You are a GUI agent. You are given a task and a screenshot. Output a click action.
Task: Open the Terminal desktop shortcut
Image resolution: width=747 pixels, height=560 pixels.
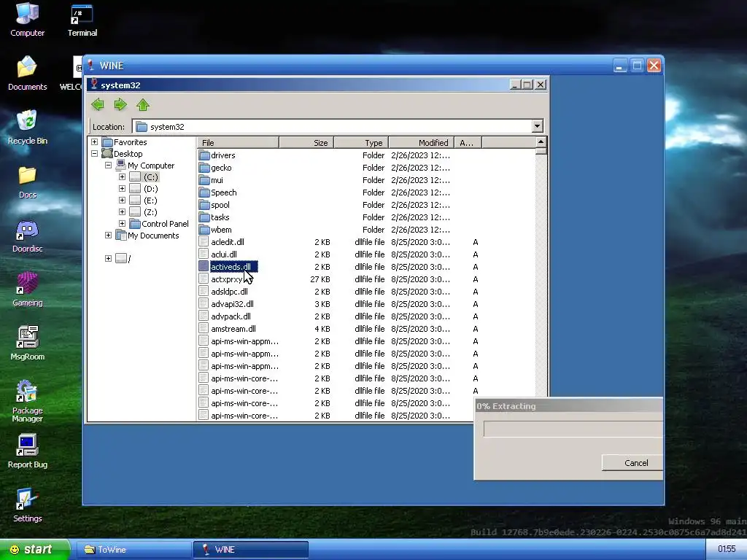(82, 20)
